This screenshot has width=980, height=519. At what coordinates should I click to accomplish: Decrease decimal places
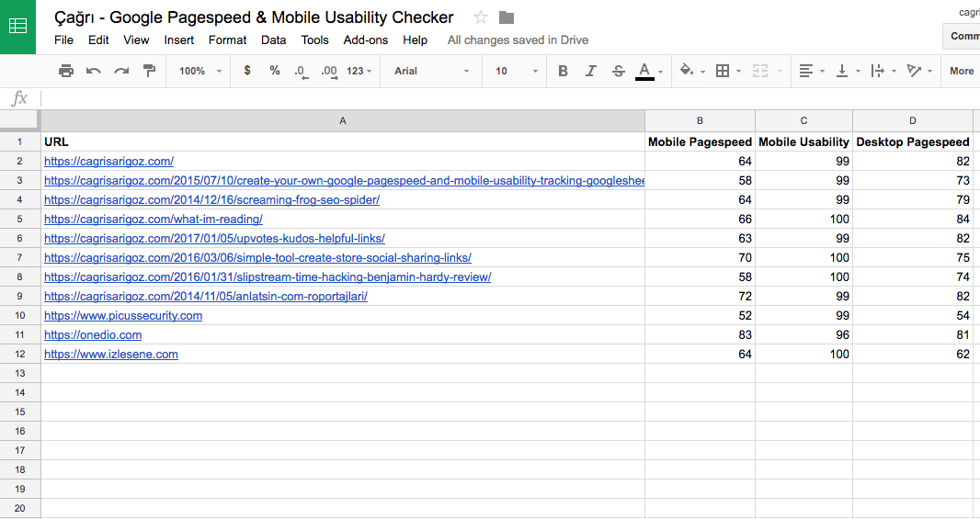pos(302,72)
